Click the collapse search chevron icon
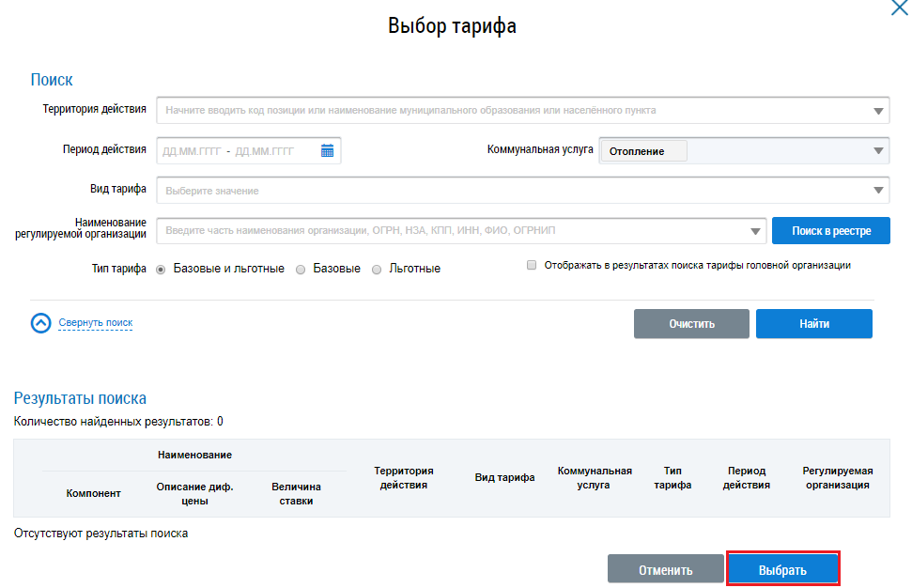 40,323
